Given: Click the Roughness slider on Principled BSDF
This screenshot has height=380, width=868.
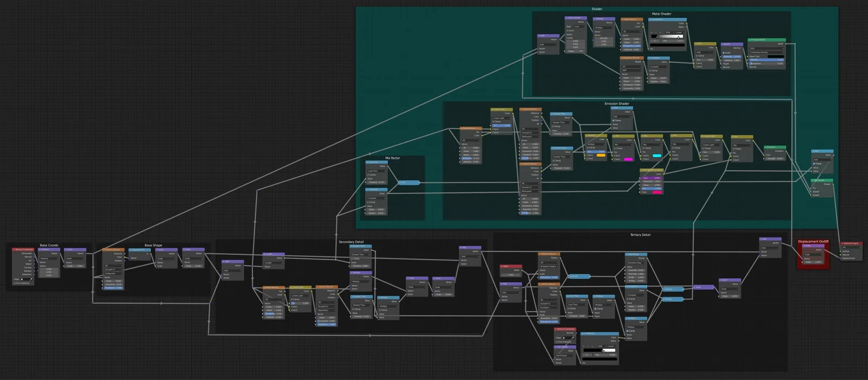Looking at the screenshot, I should (767, 63).
